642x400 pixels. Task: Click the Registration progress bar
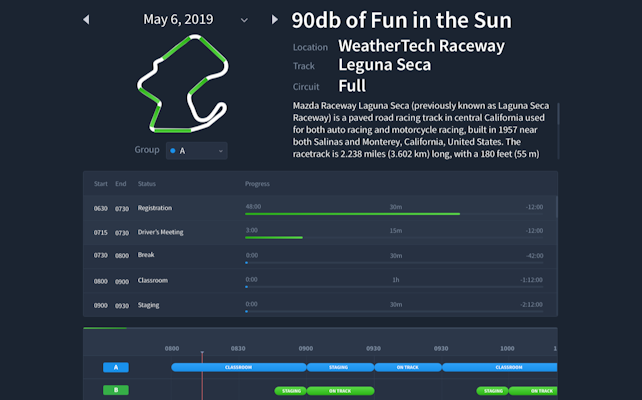[x=394, y=214]
